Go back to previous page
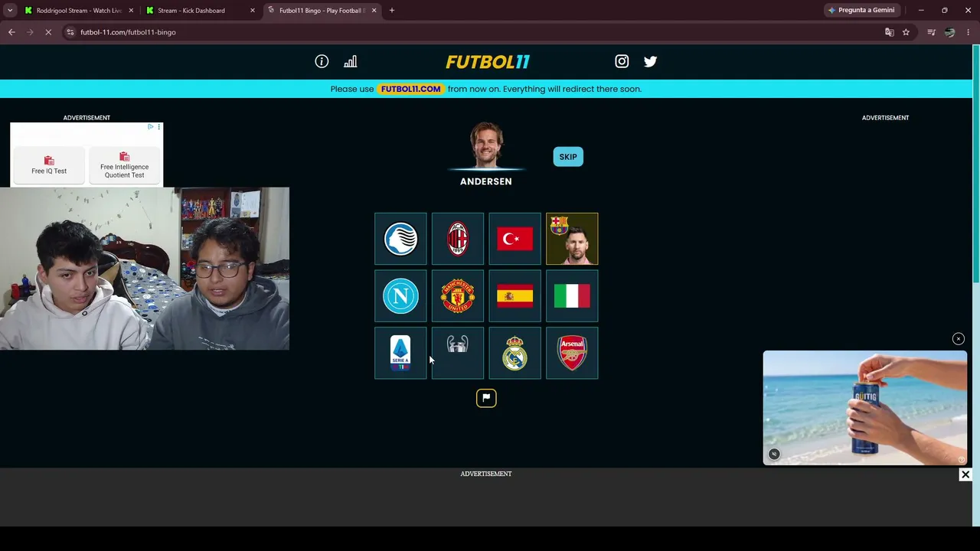The image size is (980, 551). click(11, 32)
